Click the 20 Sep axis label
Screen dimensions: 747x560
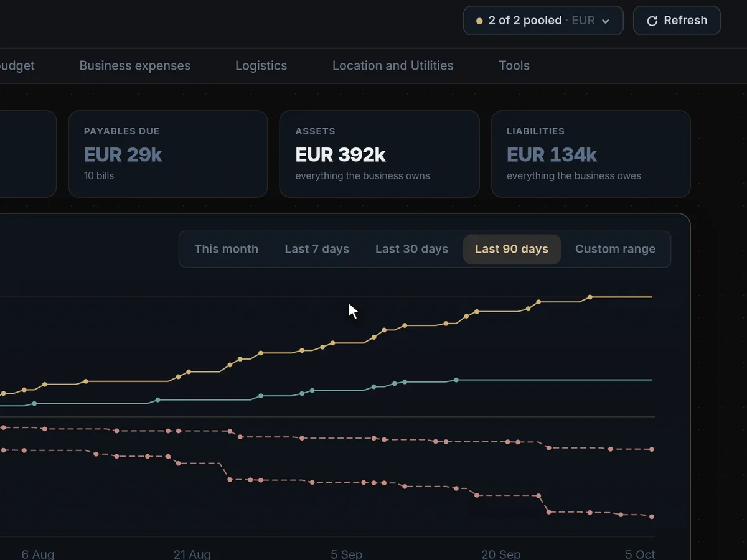click(501, 554)
